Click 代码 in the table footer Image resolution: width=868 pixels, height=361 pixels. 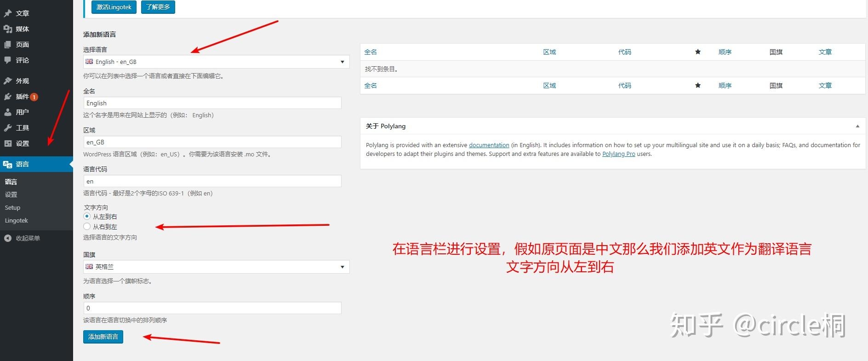point(625,86)
